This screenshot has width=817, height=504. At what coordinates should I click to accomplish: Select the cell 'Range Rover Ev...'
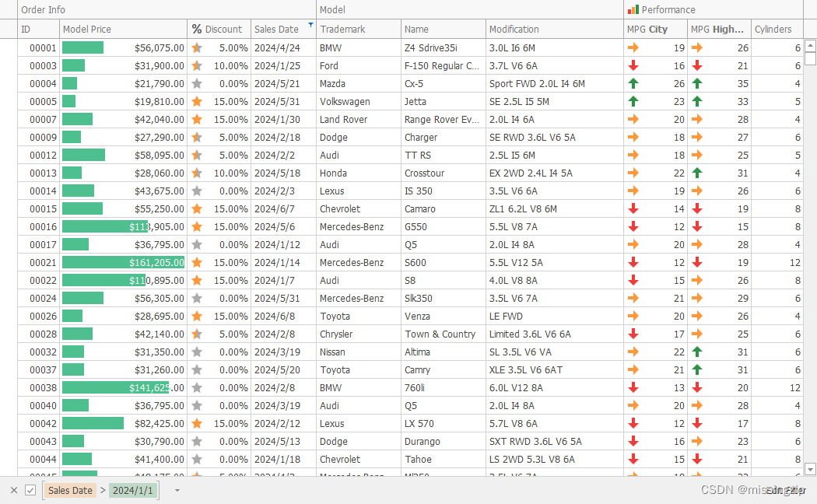coord(442,119)
